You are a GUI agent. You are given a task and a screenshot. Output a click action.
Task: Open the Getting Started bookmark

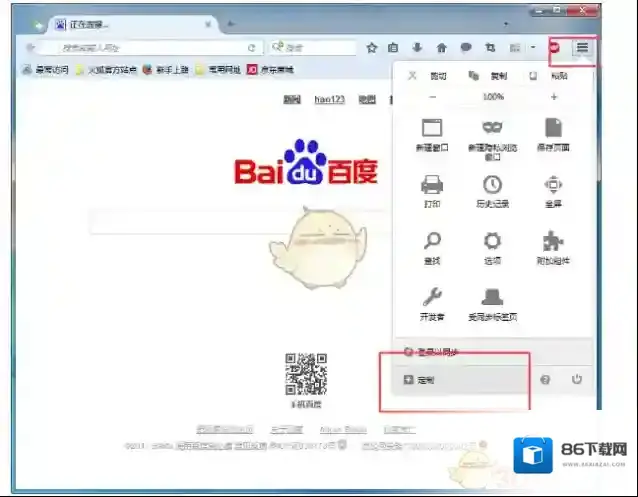pos(166,70)
